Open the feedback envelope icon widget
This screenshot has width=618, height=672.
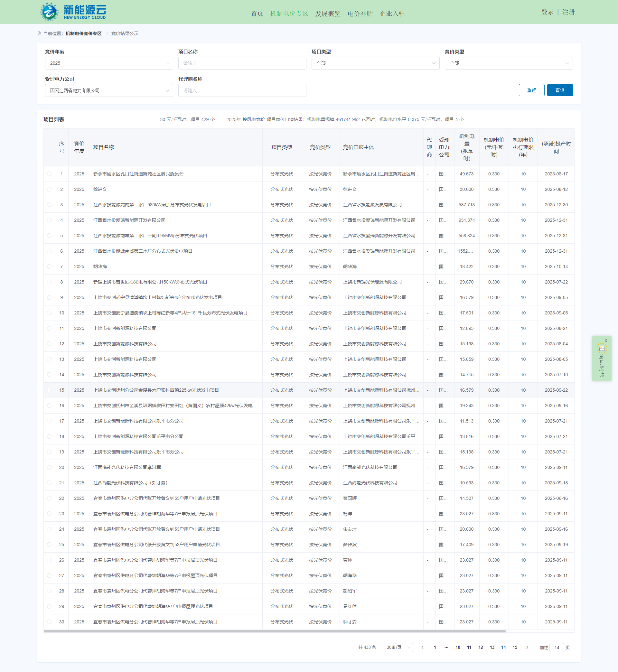[x=602, y=349]
